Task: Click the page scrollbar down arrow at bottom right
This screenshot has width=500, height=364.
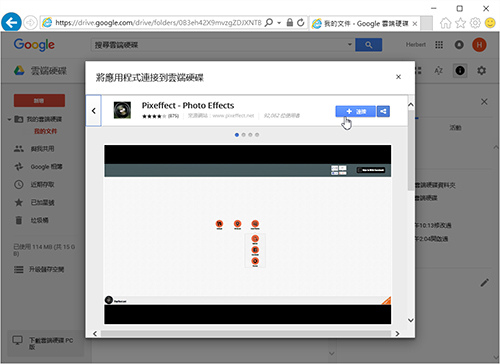Action: 496,358
